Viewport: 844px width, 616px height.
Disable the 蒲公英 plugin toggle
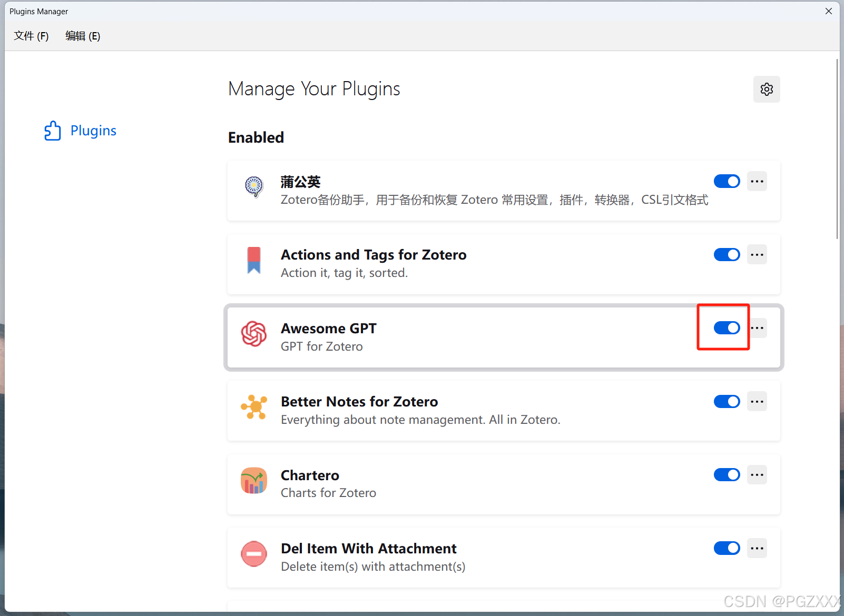(727, 181)
